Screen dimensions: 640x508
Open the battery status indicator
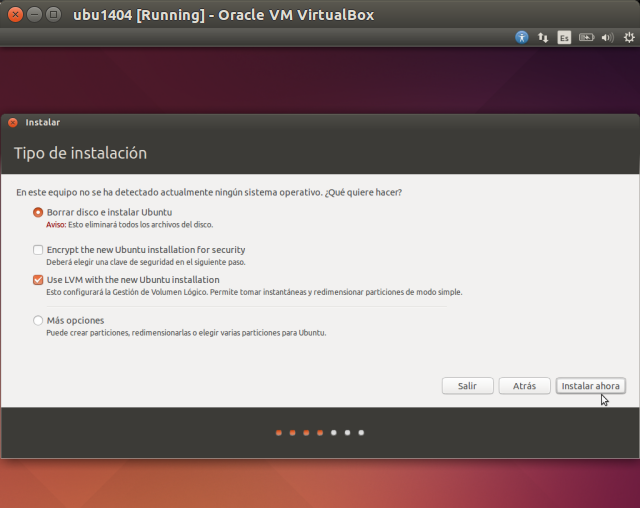[x=586, y=38]
